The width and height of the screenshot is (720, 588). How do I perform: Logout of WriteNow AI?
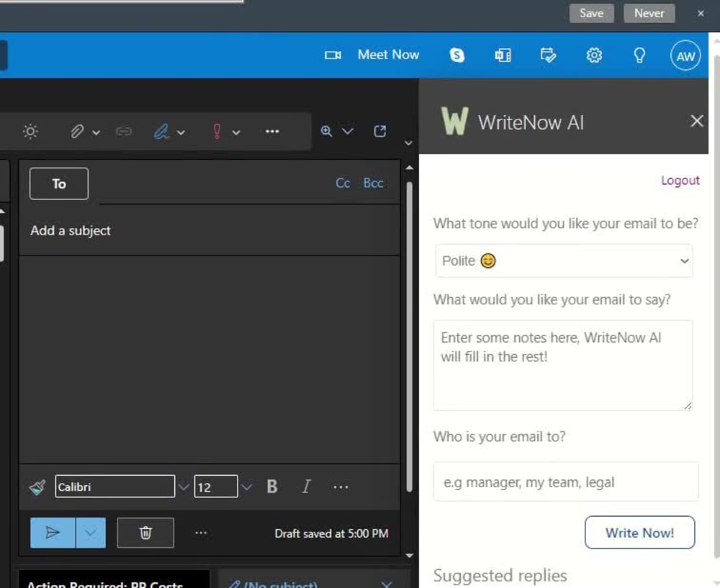click(x=680, y=180)
